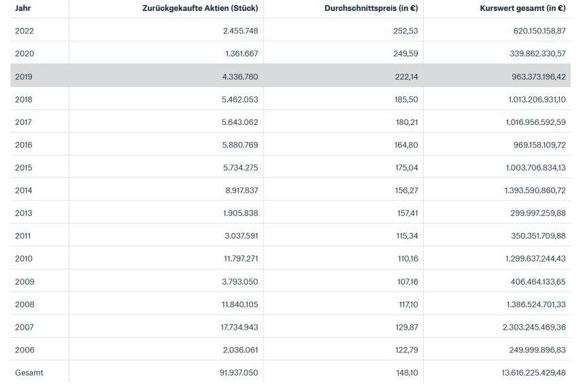Click share count 8.917.837 for 2014
The width and height of the screenshot is (585, 392).
[x=237, y=190]
